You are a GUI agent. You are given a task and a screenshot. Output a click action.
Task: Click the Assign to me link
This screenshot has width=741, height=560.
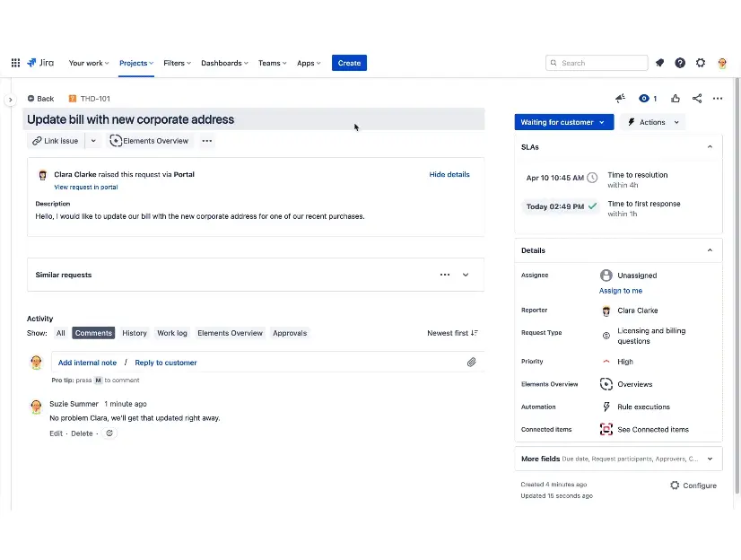pos(621,291)
